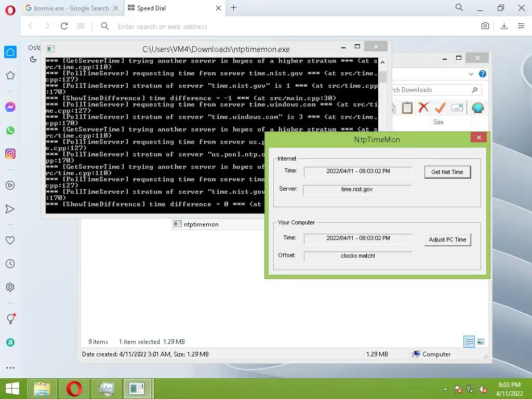
Task: Click the blue Help question mark in Explorer
Action: tap(483, 74)
